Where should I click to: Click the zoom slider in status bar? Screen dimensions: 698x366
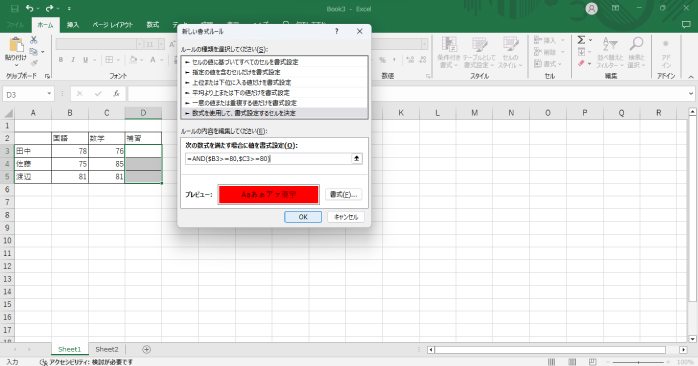pyautogui.click(x=638, y=362)
